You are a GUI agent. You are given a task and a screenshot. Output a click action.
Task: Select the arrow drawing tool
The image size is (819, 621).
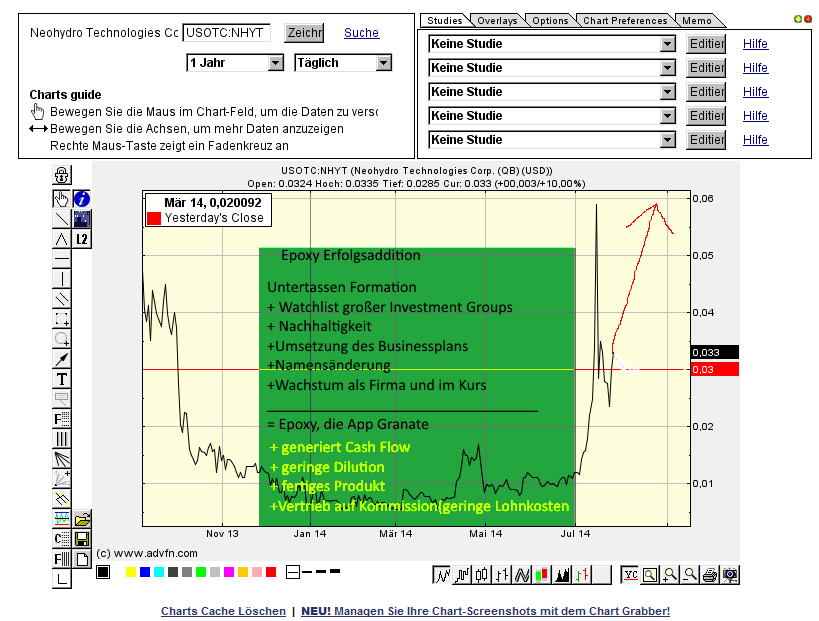(62, 359)
